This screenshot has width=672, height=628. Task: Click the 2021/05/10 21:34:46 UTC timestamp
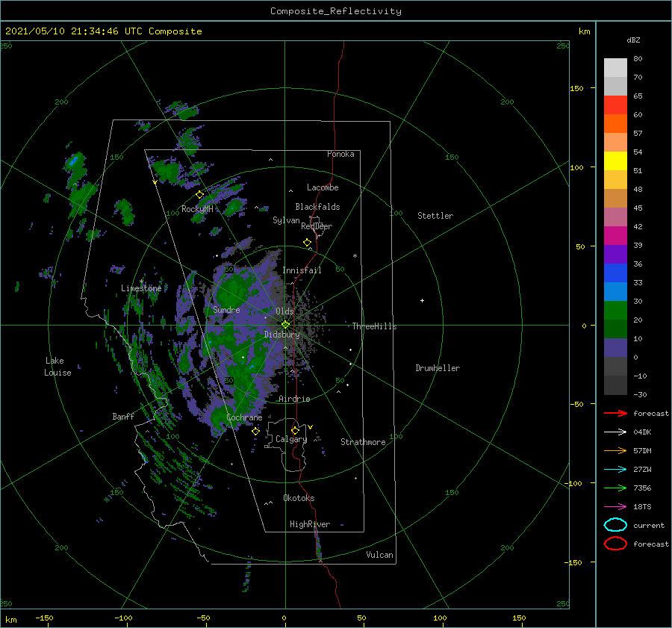pos(74,31)
